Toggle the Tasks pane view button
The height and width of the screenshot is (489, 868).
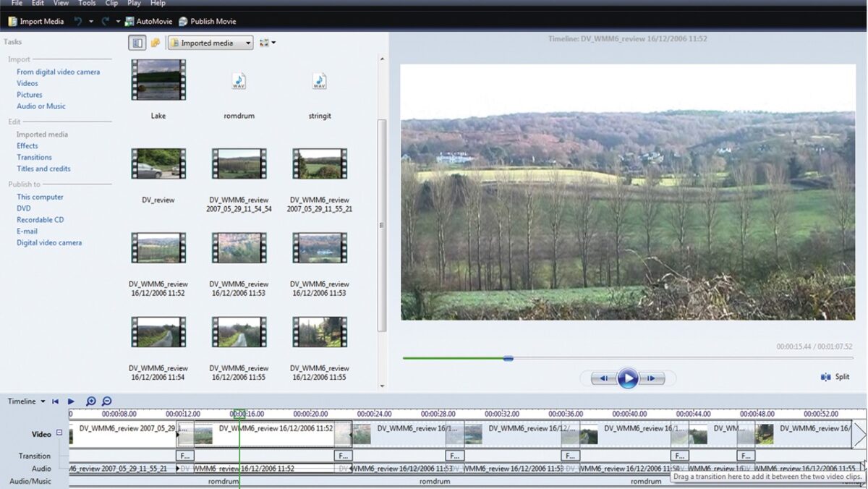coord(137,43)
